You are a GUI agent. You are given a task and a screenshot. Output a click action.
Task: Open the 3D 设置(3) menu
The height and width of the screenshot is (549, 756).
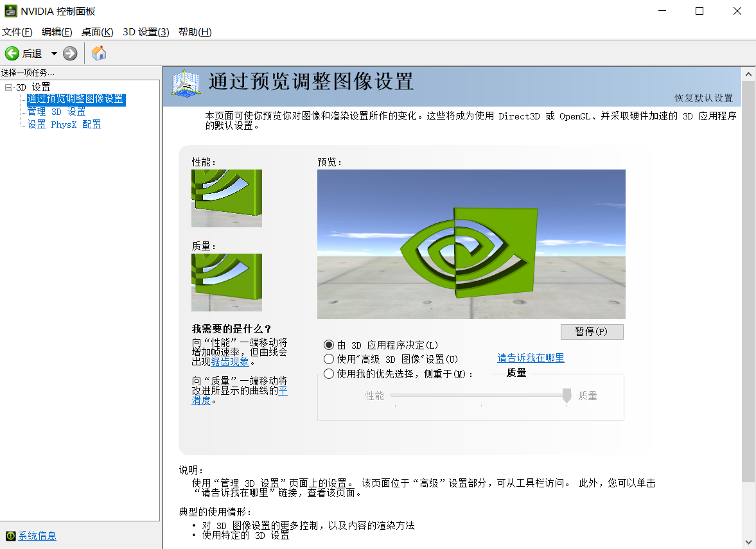146,32
